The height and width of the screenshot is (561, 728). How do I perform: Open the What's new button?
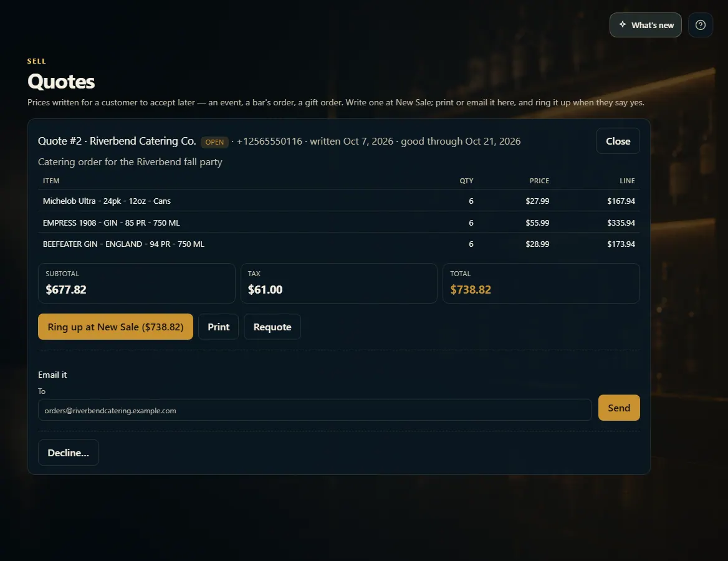pyautogui.click(x=645, y=25)
